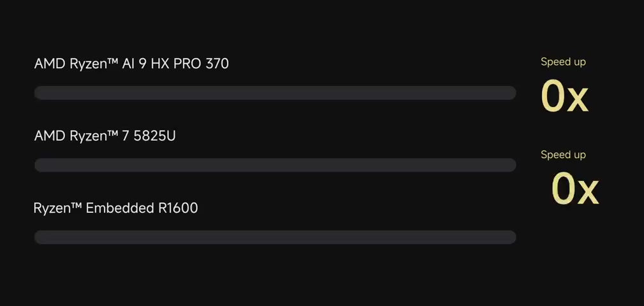The height and width of the screenshot is (306, 644).
Task: Select the upper 0x speed-up value
Action: tap(564, 97)
